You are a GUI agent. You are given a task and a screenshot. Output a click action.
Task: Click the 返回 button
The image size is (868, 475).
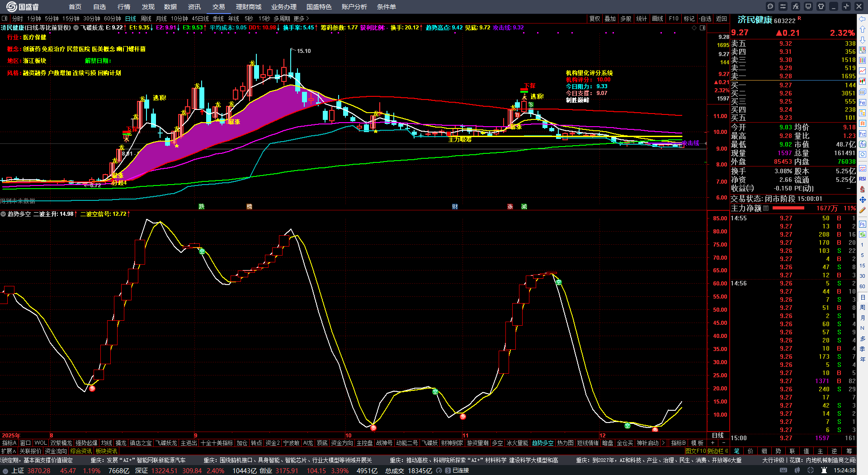click(x=722, y=19)
